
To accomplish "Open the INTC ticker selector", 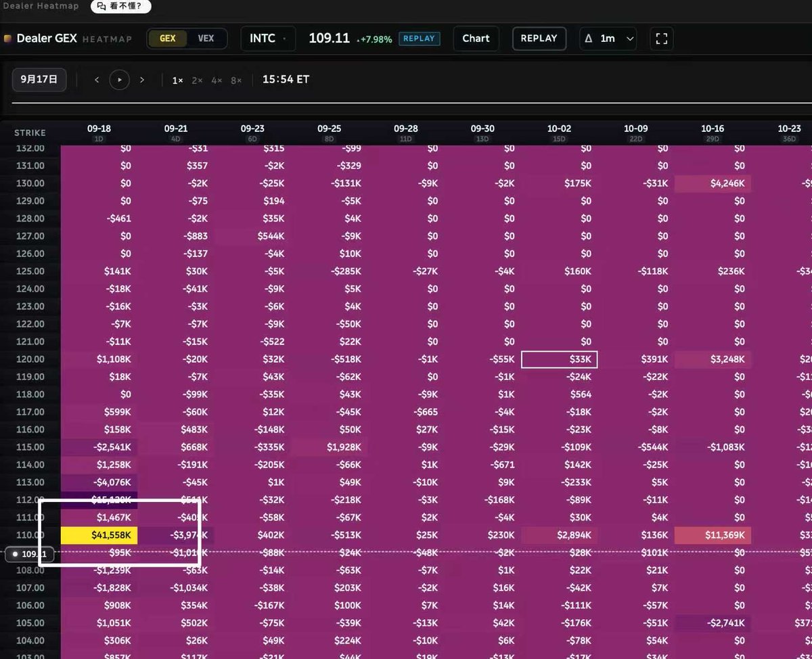I will coord(268,39).
